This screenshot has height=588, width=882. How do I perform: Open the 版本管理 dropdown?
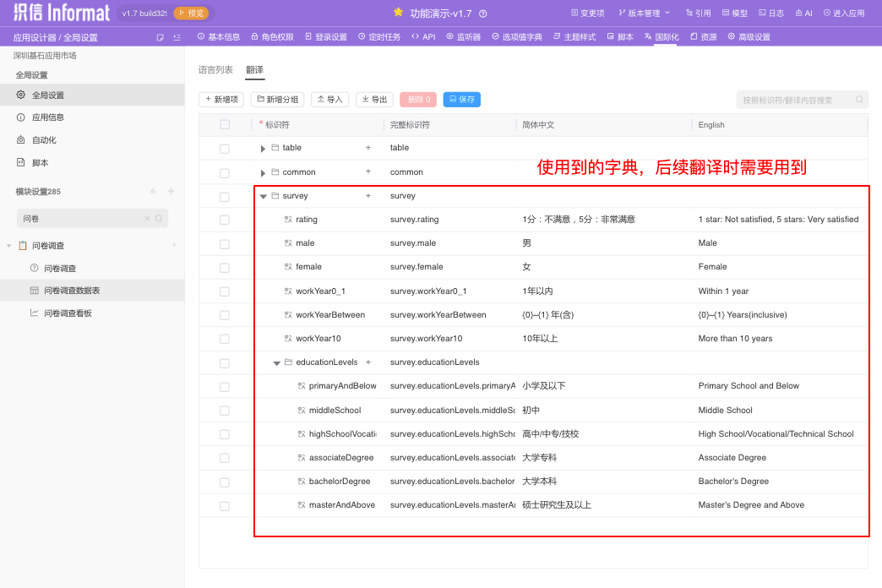[644, 14]
